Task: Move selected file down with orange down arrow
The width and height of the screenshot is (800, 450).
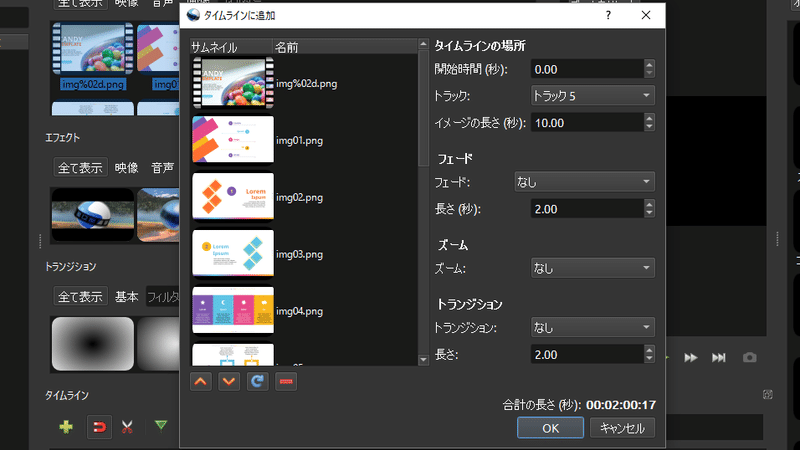Action: [229, 381]
